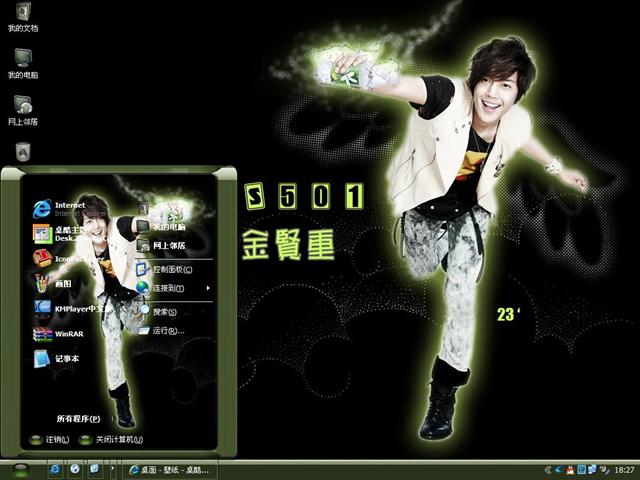
Task: Launch IconPackager from the Start menu
Action: point(69,259)
